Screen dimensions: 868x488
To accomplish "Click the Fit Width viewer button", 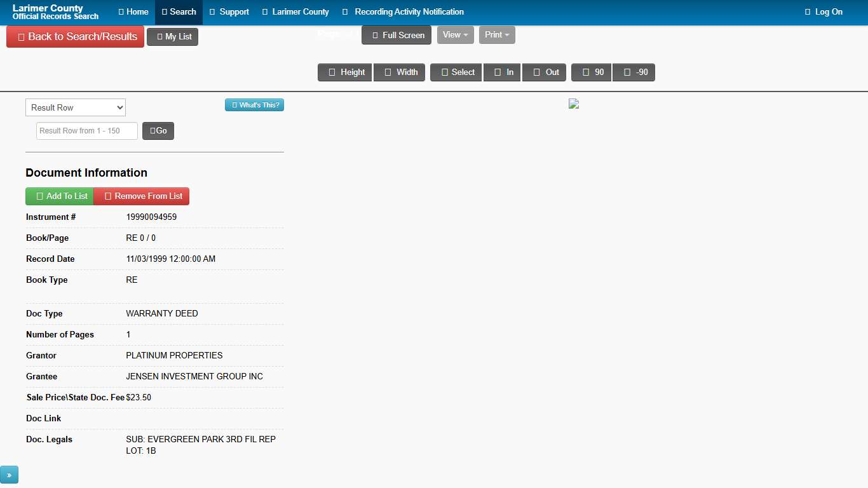I will (x=399, y=72).
